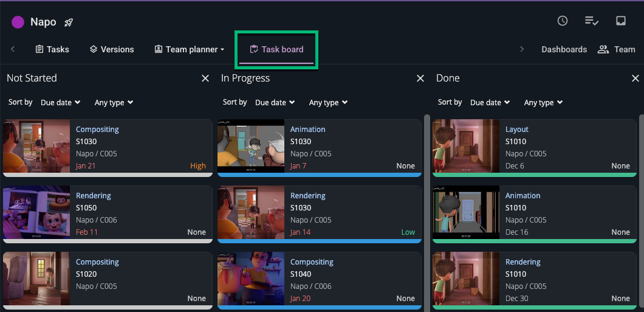Click Rendering link on Jan 14 card
The image size is (644, 312).
point(307,195)
